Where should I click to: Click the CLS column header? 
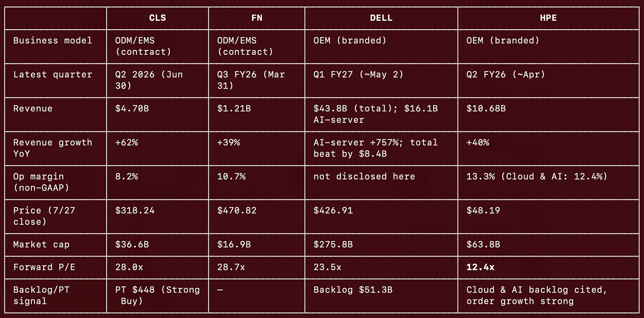pos(157,18)
